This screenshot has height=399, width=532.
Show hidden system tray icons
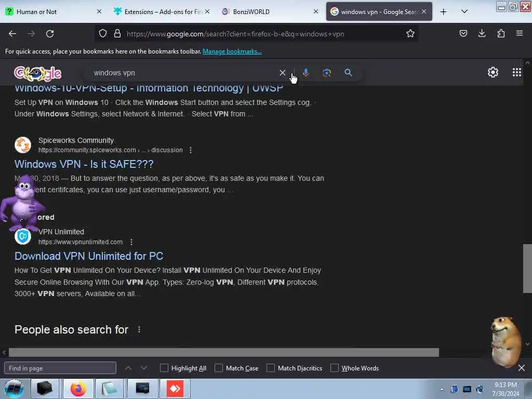click(442, 389)
